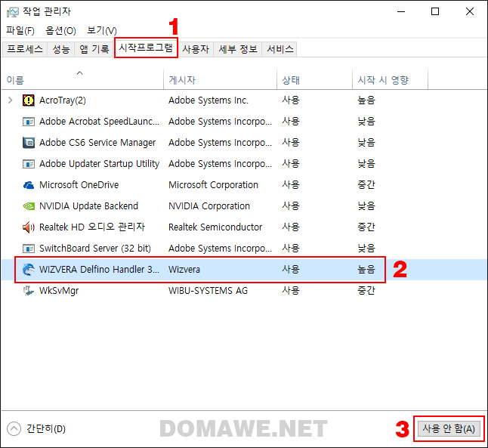Click the Adobe CS6 Service Manager icon
Image resolution: width=488 pixels, height=448 pixels.
29,143
